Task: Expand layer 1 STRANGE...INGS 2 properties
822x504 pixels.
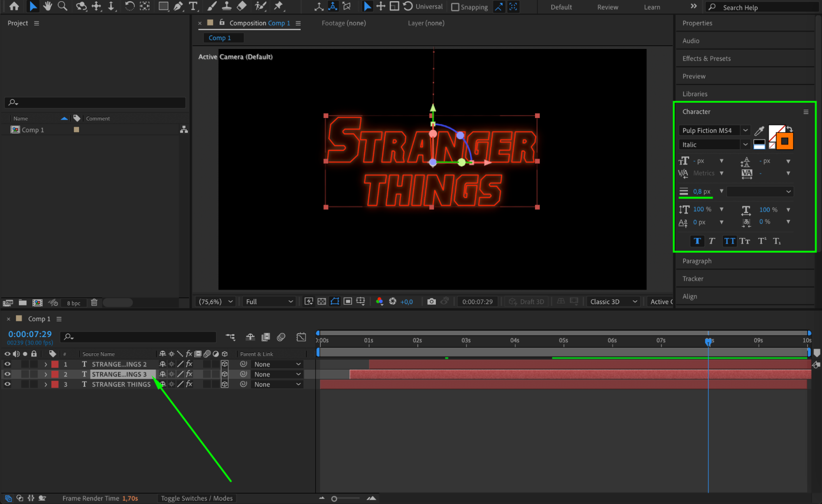Action: (46, 364)
